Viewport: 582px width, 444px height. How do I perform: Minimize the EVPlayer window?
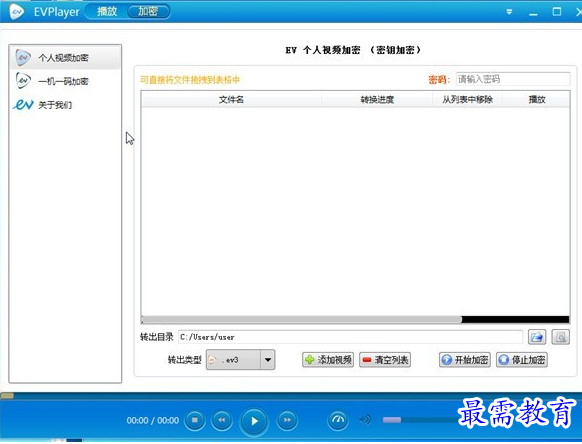pos(533,13)
